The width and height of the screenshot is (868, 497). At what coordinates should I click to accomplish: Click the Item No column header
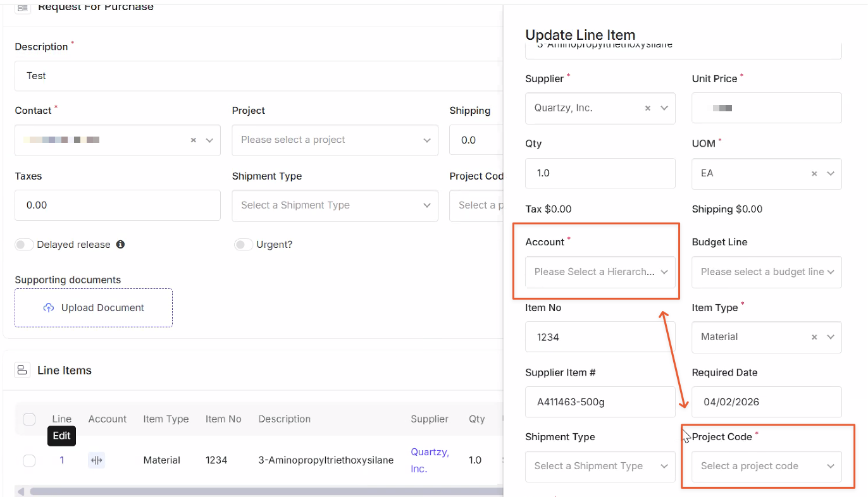(223, 419)
